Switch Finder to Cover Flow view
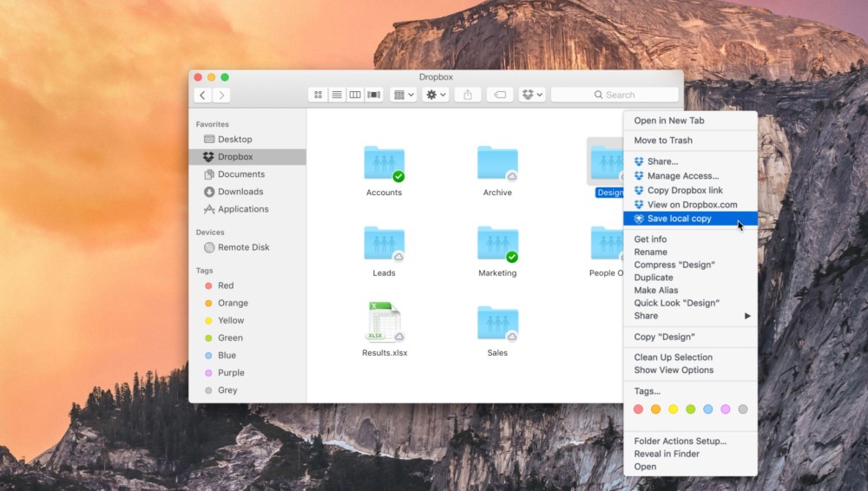 tap(374, 95)
